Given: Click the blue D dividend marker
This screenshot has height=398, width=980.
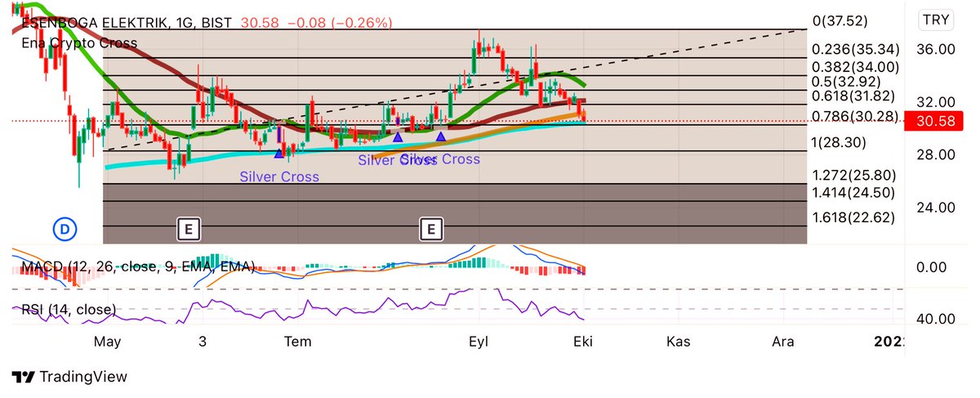Looking at the screenshot, I should coord(65,230).
